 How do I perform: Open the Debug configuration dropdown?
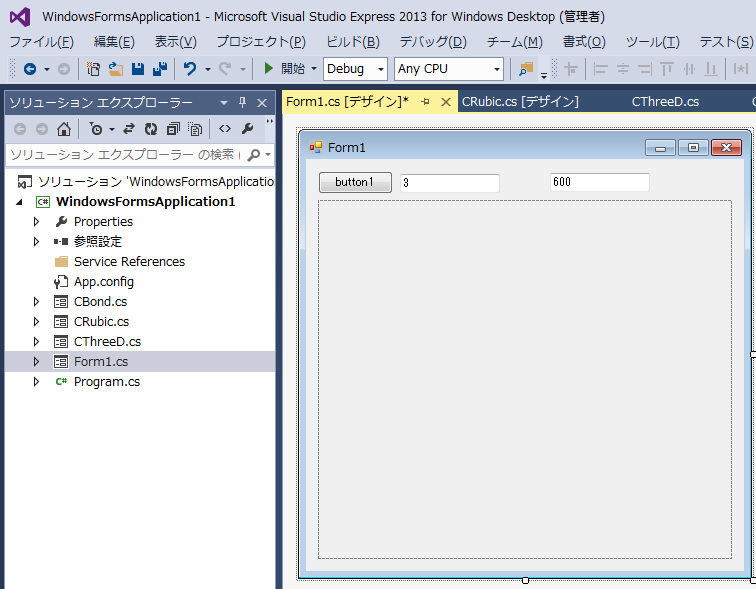click(380, 69)
